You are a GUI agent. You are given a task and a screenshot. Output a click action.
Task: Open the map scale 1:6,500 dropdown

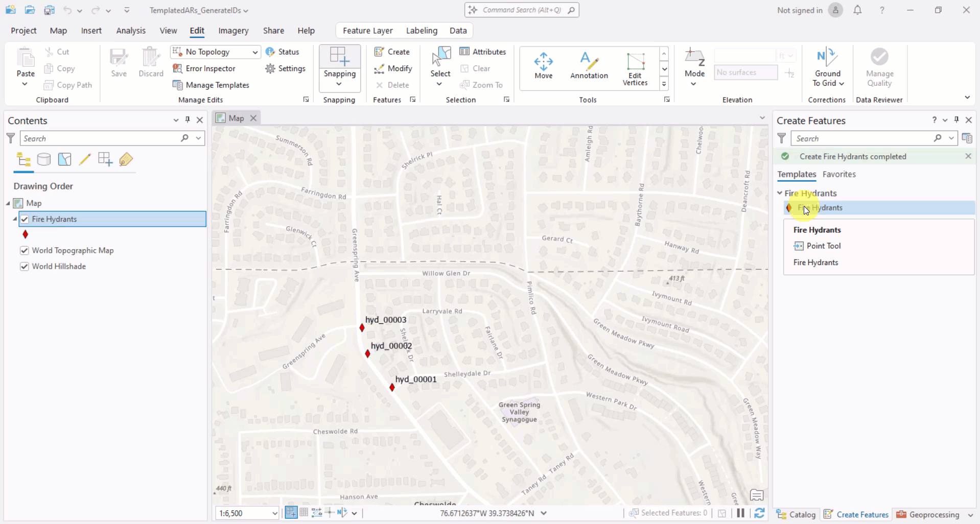point(274,513)
